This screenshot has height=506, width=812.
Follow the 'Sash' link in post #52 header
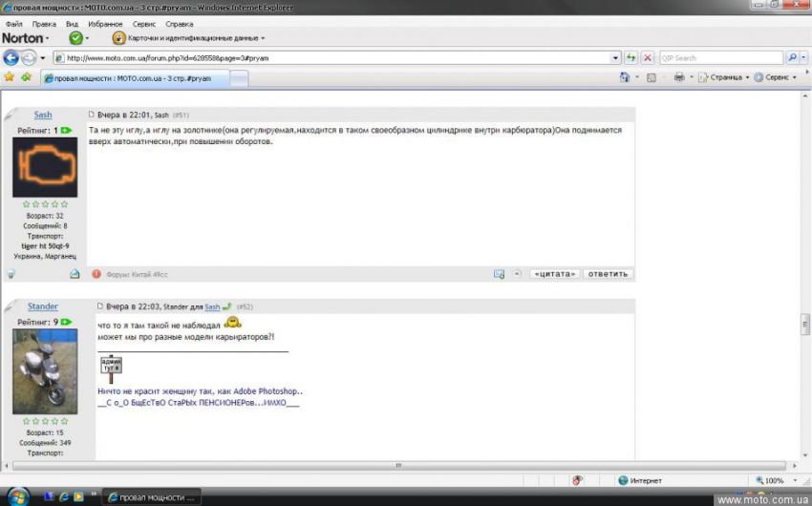(x=212, y=306)
